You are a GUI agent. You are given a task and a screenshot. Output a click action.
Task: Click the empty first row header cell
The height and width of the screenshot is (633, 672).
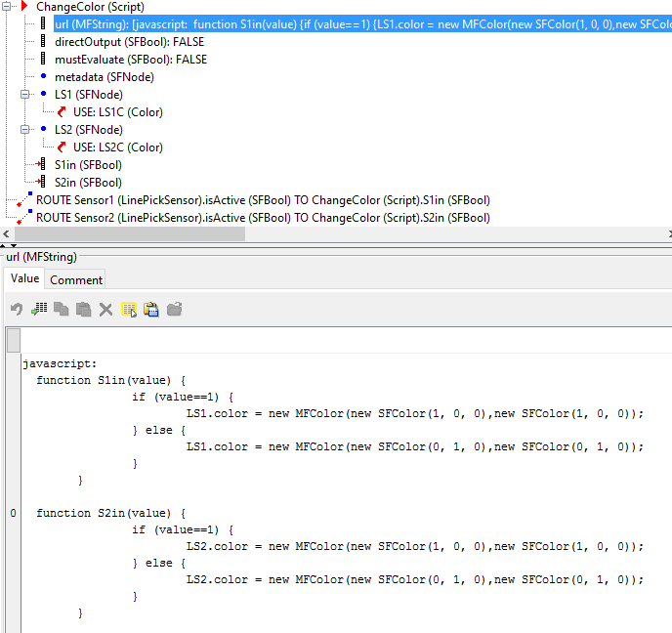click(14, 340)
